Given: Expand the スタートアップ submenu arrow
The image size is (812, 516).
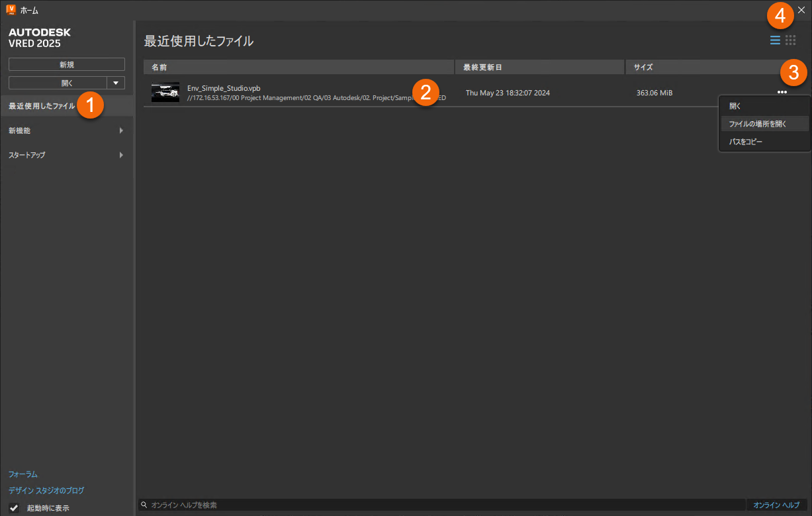Looking at the screenshot, I should coord(121,155).
